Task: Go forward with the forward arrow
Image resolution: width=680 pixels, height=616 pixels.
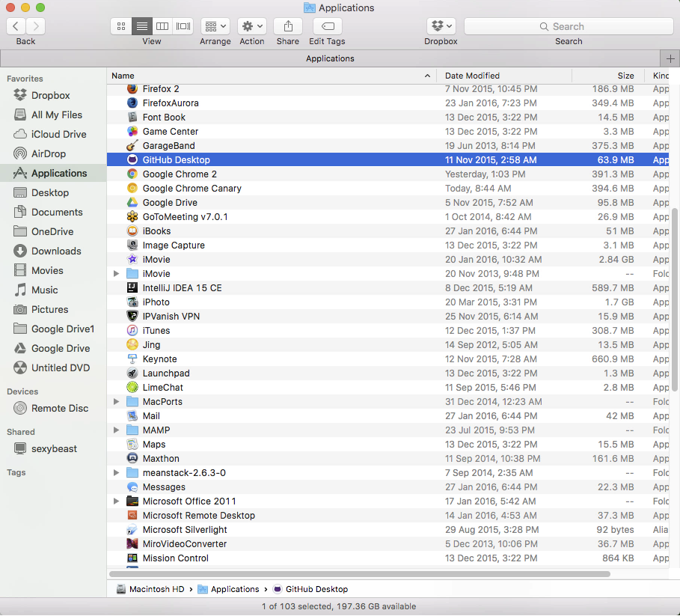Action: tap(36, 26)
